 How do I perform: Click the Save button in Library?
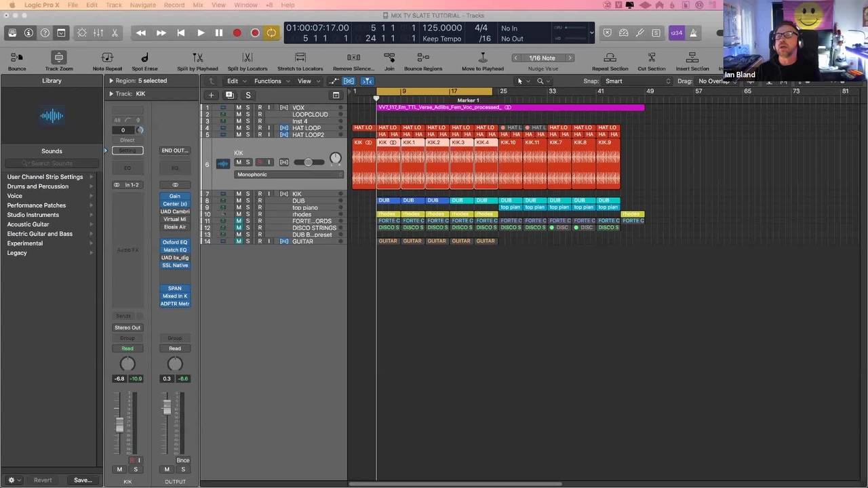(x=83, y=480)
